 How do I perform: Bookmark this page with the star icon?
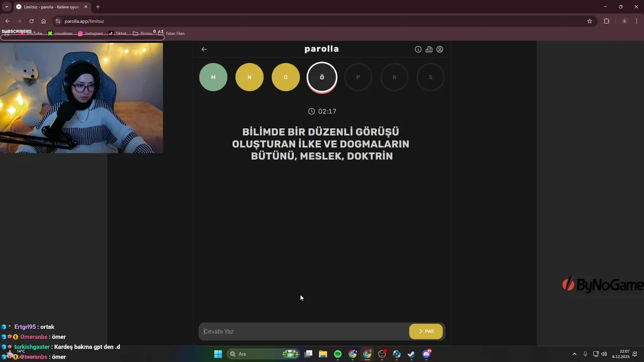click(590, 21)
